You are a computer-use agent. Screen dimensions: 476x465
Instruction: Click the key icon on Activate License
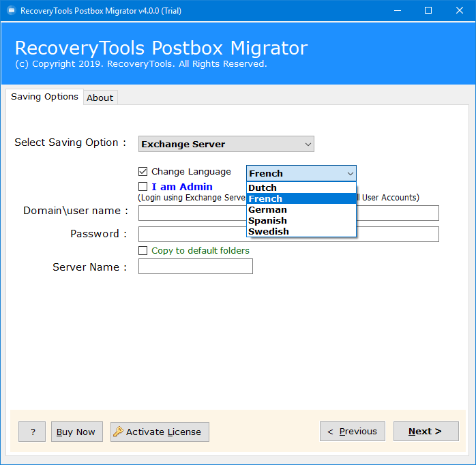[x=118, y=432]
